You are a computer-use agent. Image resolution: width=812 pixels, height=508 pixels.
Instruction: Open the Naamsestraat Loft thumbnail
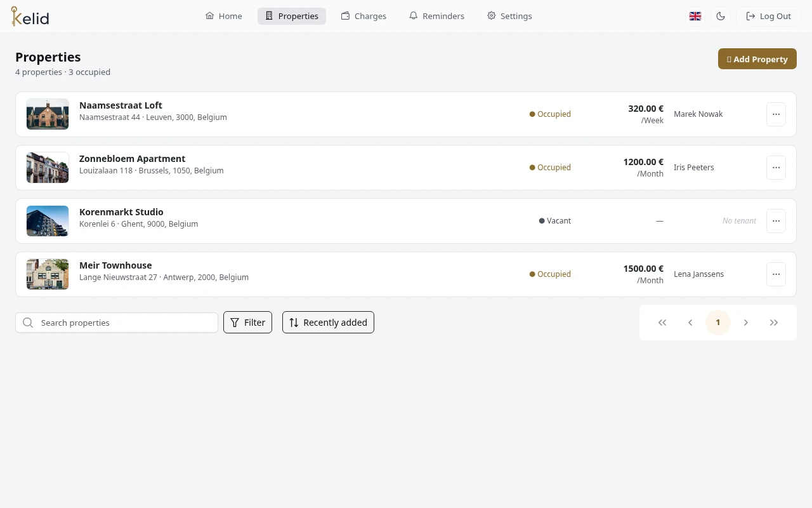point(48,114)
